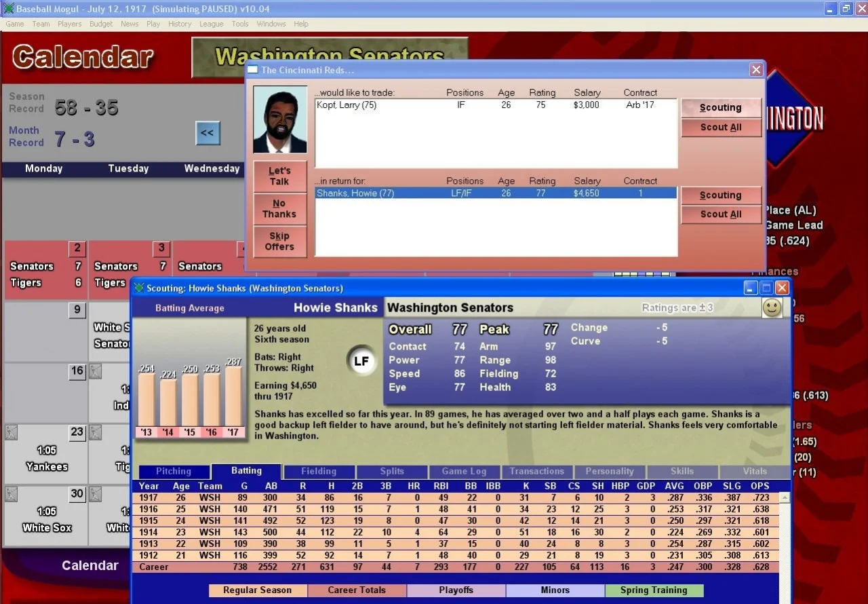Click the OPS column header

pos(759,486)
